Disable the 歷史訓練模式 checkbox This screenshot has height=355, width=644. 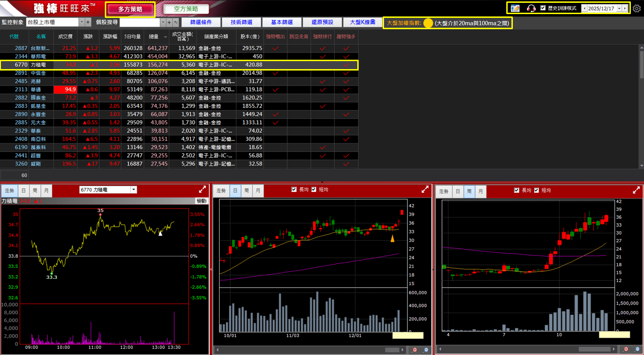tap(543, 8)
